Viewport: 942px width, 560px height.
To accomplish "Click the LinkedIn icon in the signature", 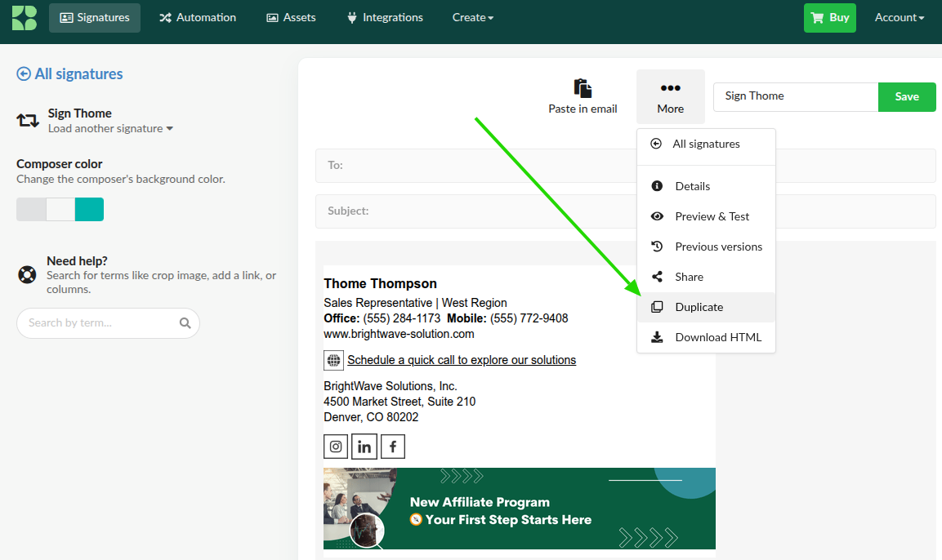I will click(x=364, y=447).
